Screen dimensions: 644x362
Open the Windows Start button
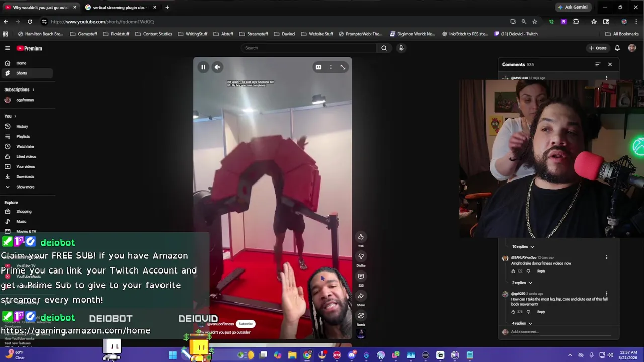(x=173, y=355)
